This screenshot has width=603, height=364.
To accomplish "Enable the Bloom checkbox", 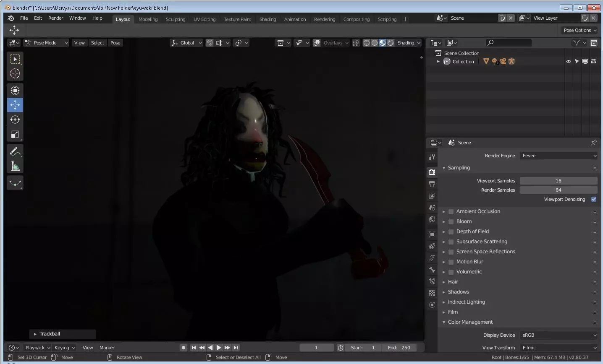I will click(451, 221).
